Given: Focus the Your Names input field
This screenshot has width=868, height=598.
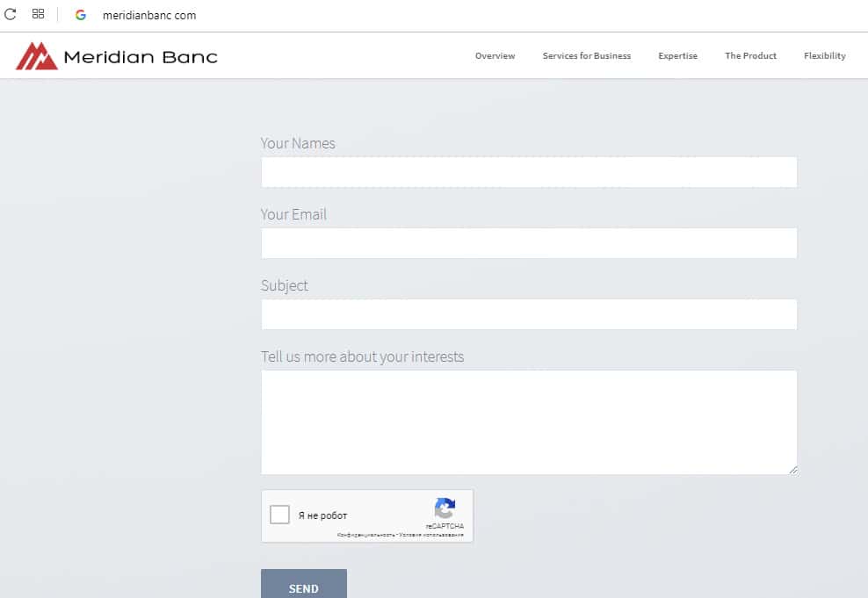Looking at the screenshot, I should tap(529, 172).
